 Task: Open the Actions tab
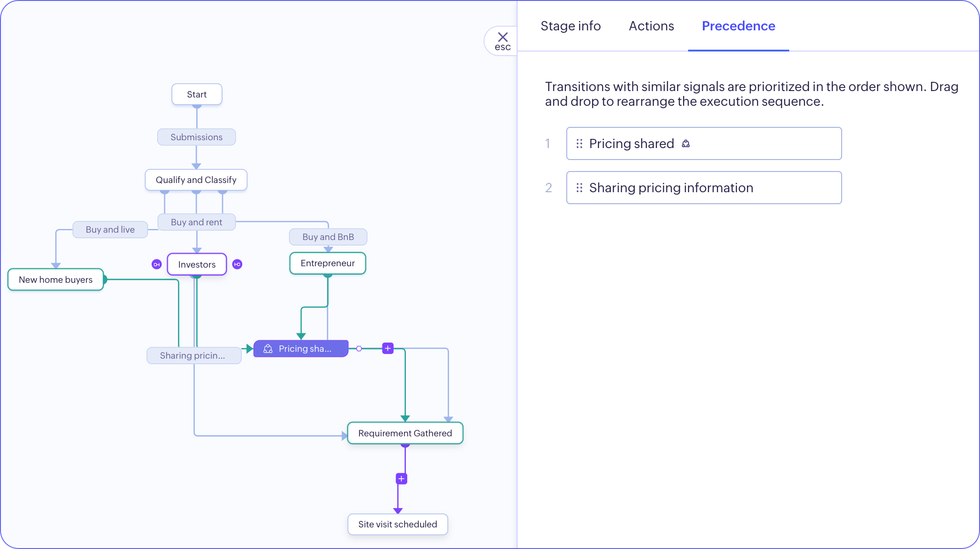(651, 26)
